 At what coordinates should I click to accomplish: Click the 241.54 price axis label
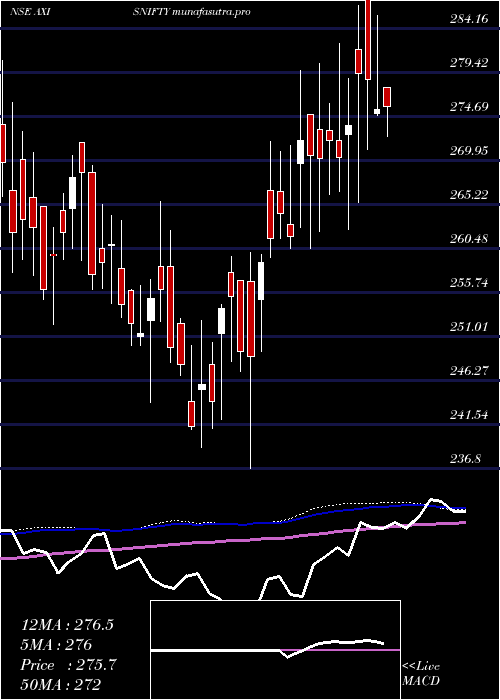469,415
